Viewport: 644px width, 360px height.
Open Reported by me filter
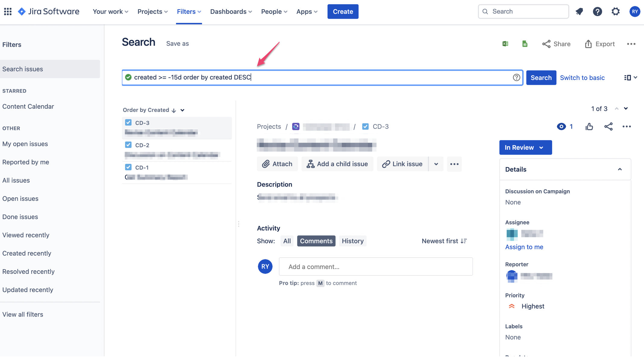tap(26, 162)
